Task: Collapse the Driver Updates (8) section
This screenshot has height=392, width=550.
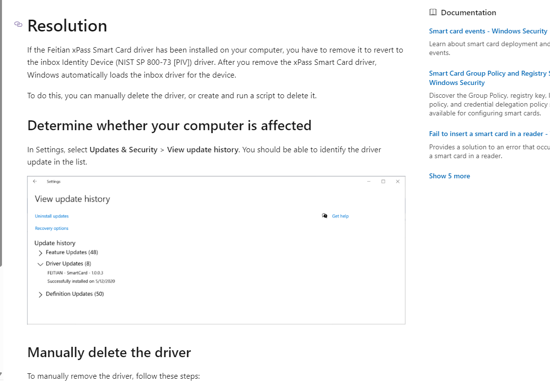Action: click(x=40, y=264)
